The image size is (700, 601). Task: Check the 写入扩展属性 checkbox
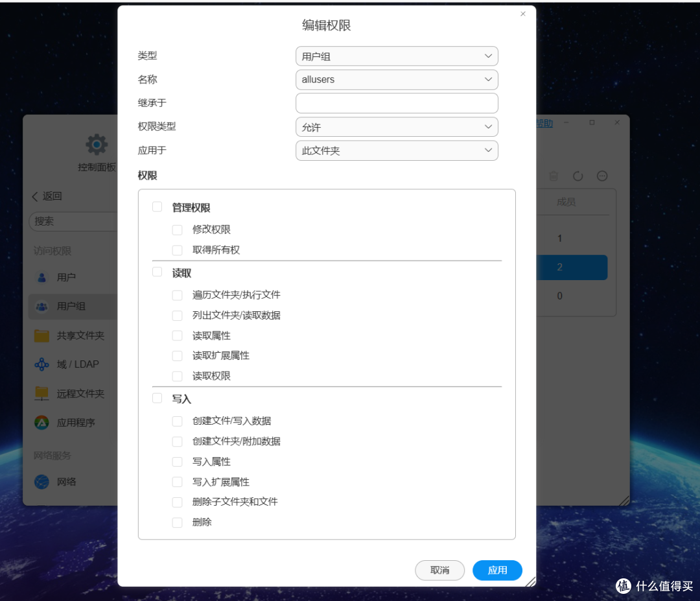point(177,482)
